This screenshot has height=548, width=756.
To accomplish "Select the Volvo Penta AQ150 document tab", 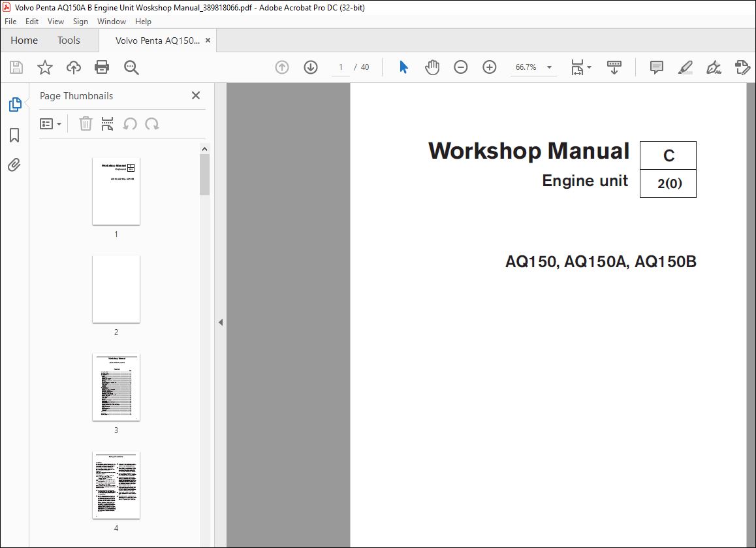I will coord(157,40).
